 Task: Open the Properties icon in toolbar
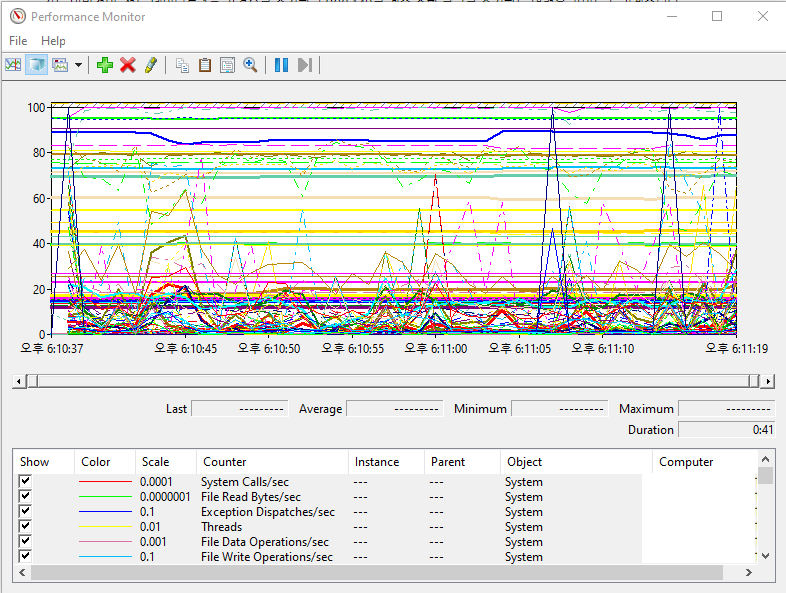point(227,65)
